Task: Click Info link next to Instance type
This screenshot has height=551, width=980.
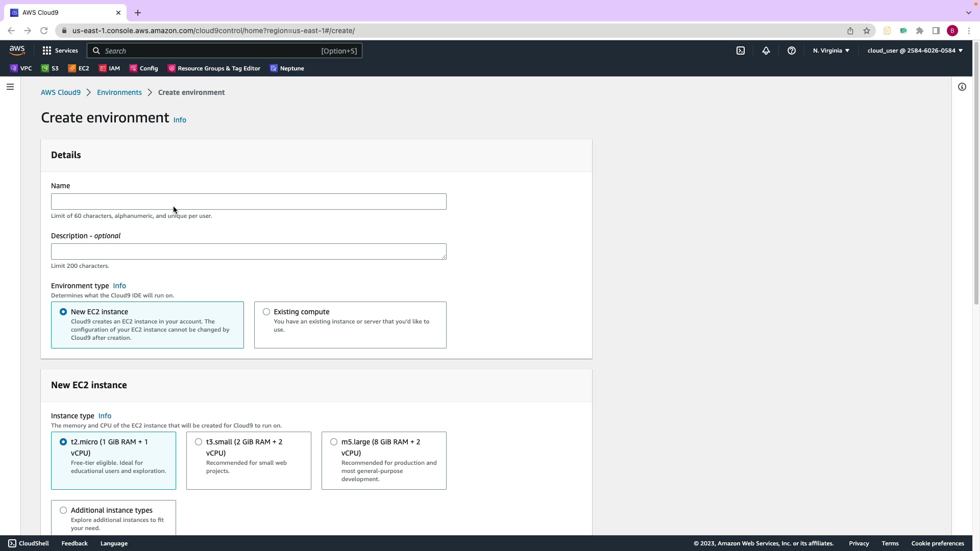Action: 105,416
